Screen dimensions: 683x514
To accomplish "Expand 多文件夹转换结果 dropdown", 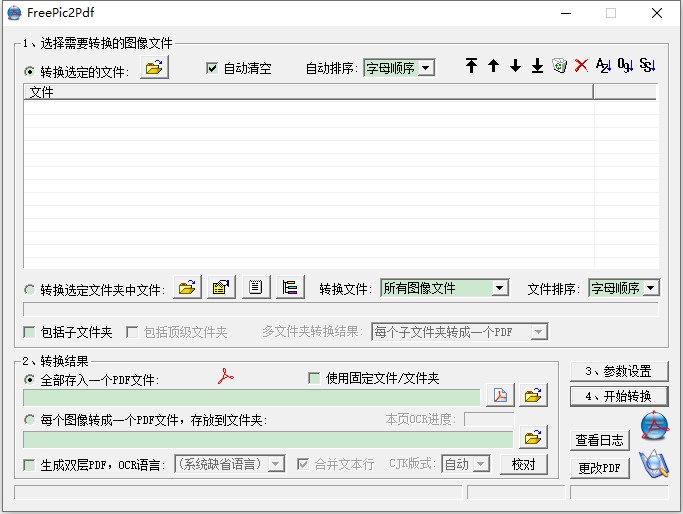I will click(460, 332).
